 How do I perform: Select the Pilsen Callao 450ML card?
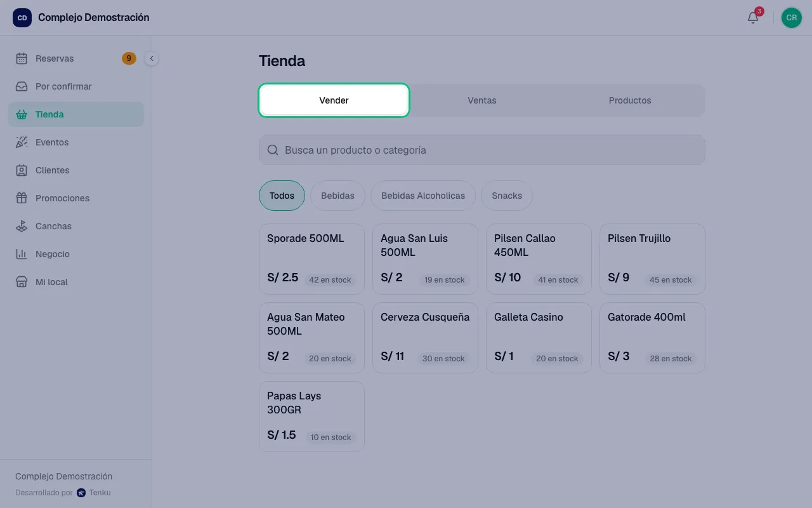(x=539, y=259)
